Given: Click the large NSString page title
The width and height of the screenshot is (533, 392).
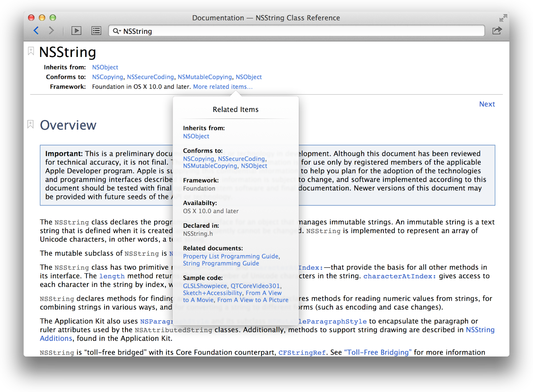Looking at the screenshot, I should pos(68,52).
